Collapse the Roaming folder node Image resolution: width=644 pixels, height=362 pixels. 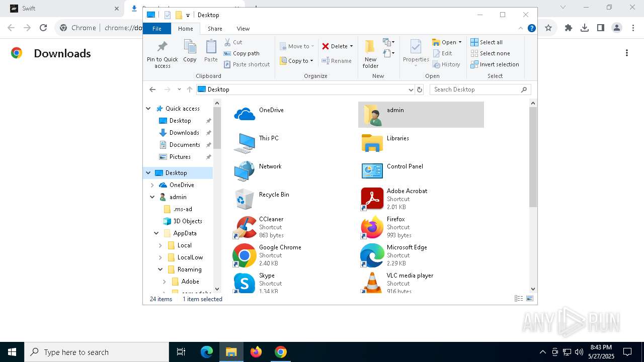160,269
